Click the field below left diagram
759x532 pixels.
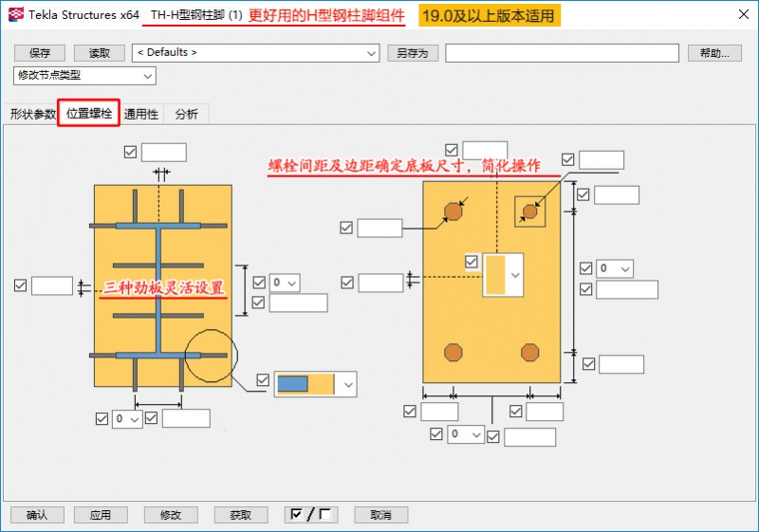tap(186, 418)
